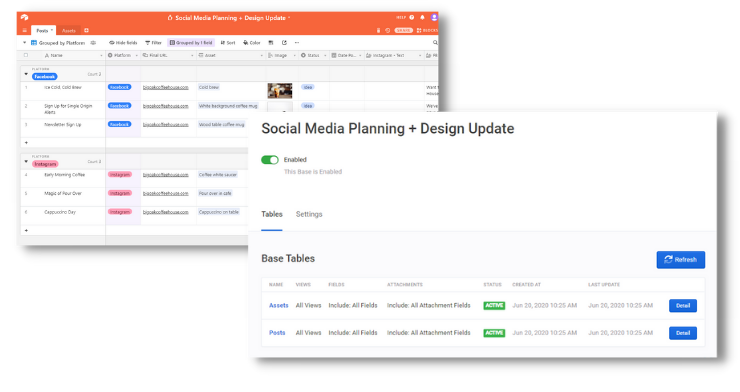The width and height of the screenshot is (740, 392).
Task: Open the Assets table link
Action: click(278, 305)
